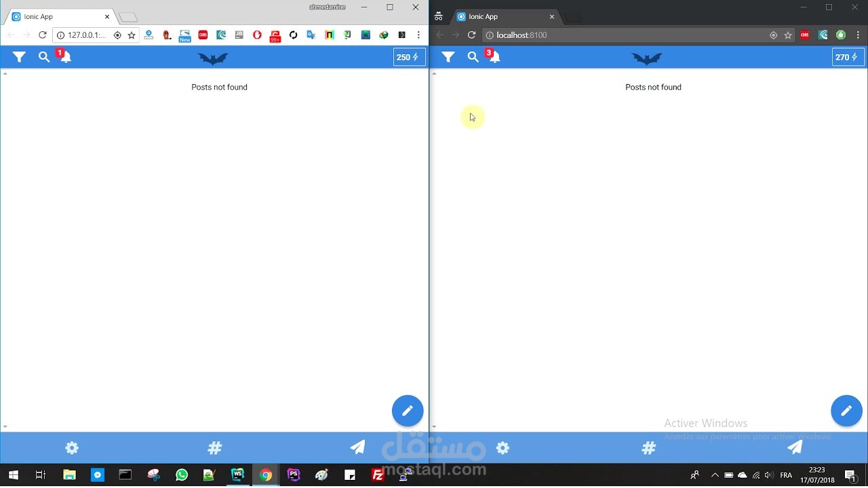Bookmark page with star in left window
Image resolution: width=868 pixels, height=488 pixels.
coord(132,35)
